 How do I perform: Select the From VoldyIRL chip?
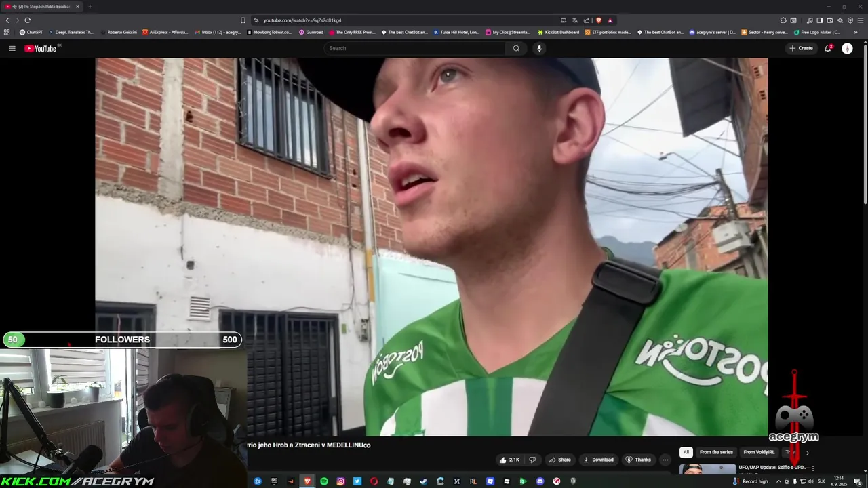[759, 452]
